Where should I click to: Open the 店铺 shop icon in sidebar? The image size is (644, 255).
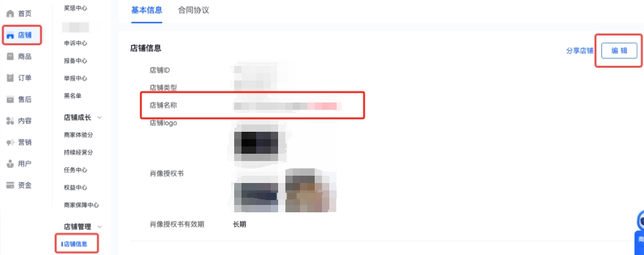coord(10,35)
